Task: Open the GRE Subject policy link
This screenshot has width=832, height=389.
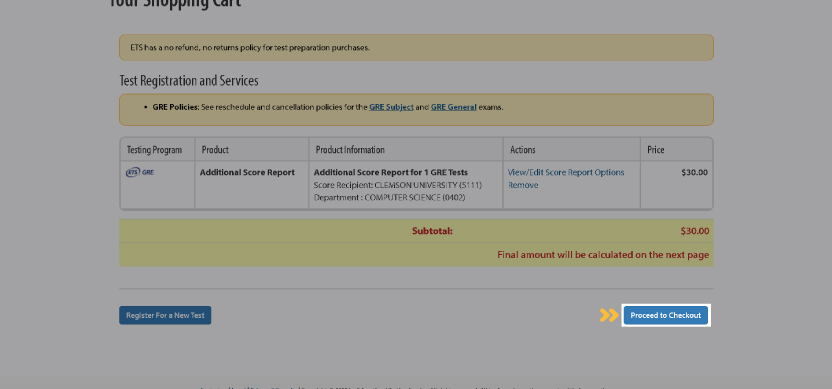Action: (x=392, y=107)
